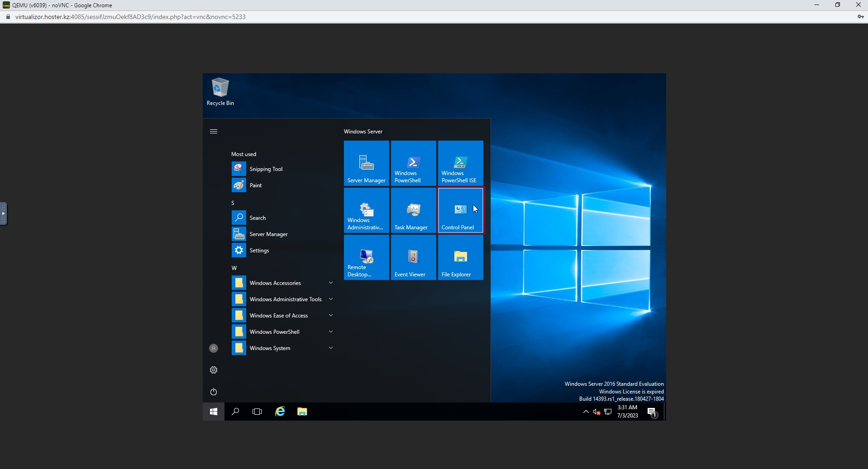Launch the Event Viewer tile

click(414, 257)
